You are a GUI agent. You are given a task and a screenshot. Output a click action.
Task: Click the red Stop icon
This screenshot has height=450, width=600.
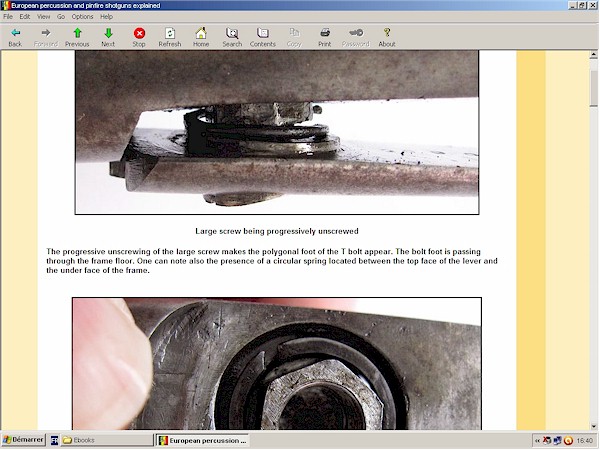(139, 33)
